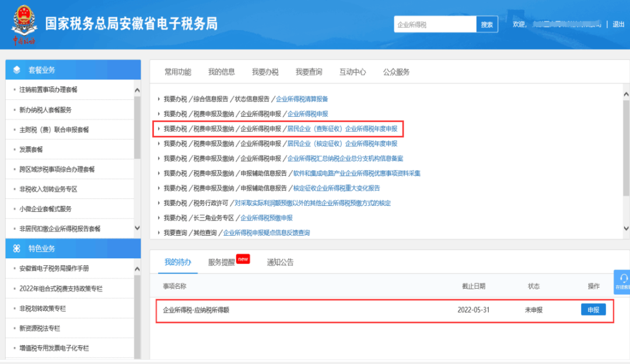
Task: Click the 状态 column header
Action: 534,286
